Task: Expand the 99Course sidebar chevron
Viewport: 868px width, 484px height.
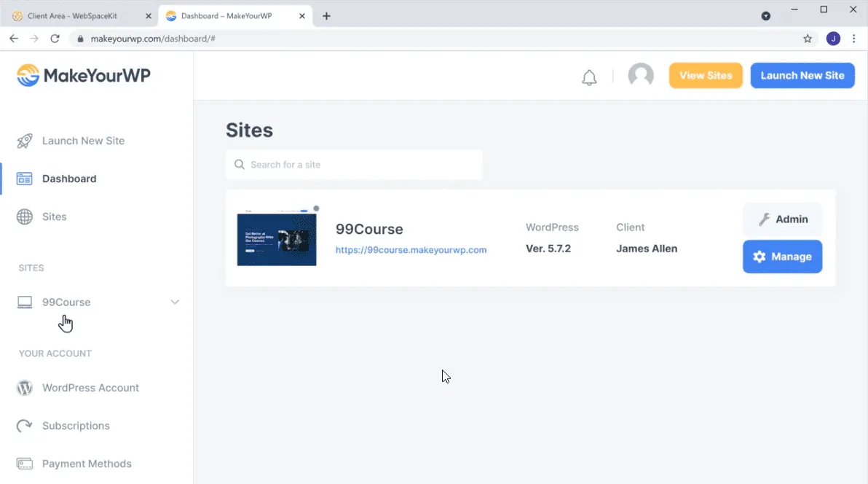Action: pyautogui.click(x=175, y=302)
